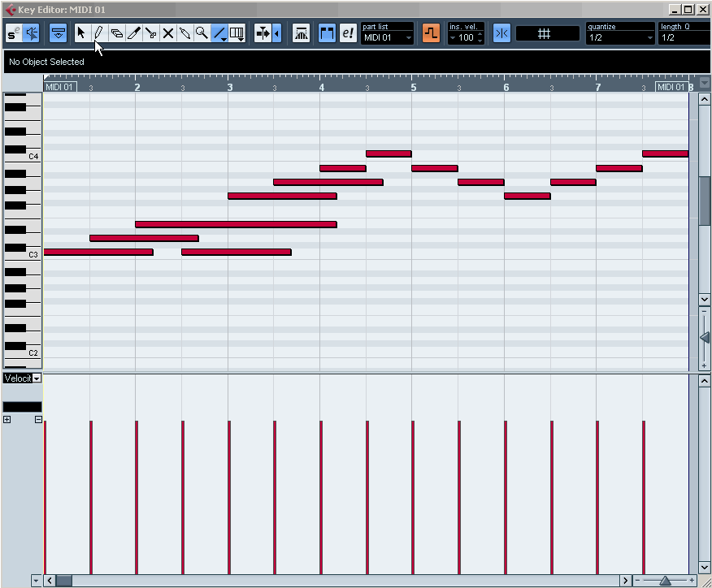
Task: Open the ruler format dropdown arrow
Action: [x=705, y=83]
